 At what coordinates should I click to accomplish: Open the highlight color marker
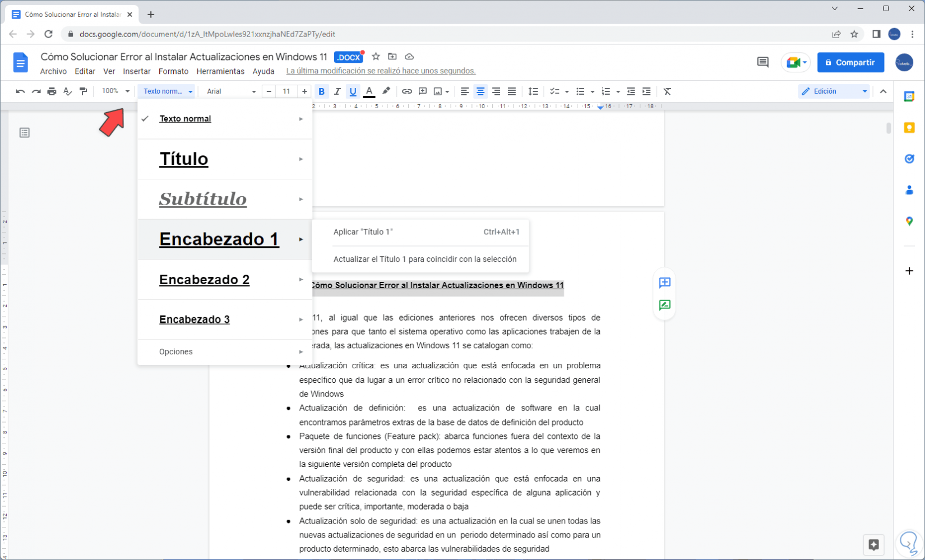[386, 91]
